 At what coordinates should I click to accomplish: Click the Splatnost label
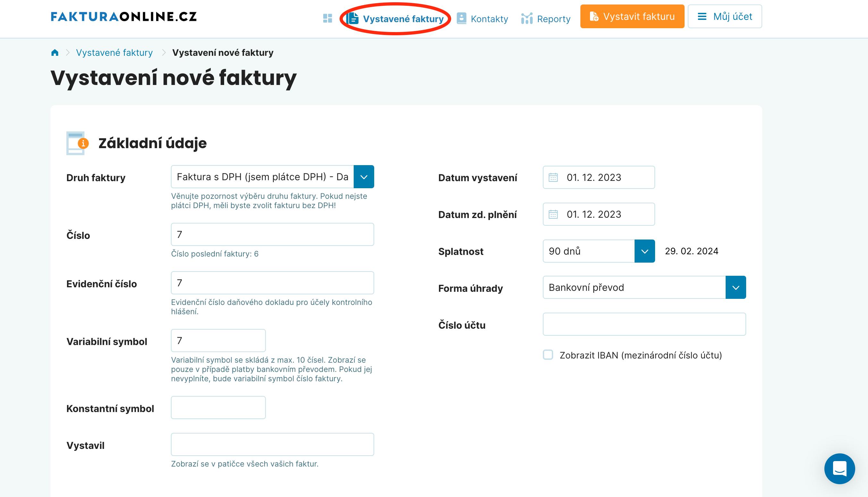[x=461, y=252]
